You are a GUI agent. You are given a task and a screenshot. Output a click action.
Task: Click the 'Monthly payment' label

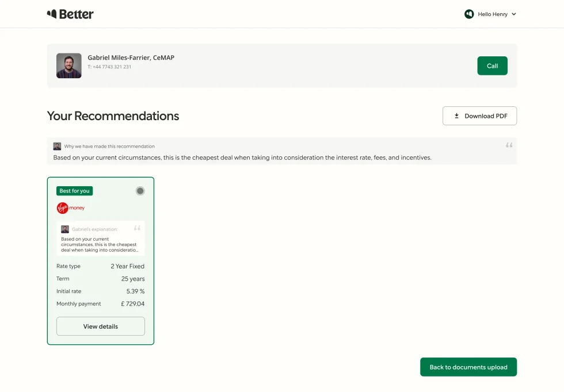tap(78, 303)
